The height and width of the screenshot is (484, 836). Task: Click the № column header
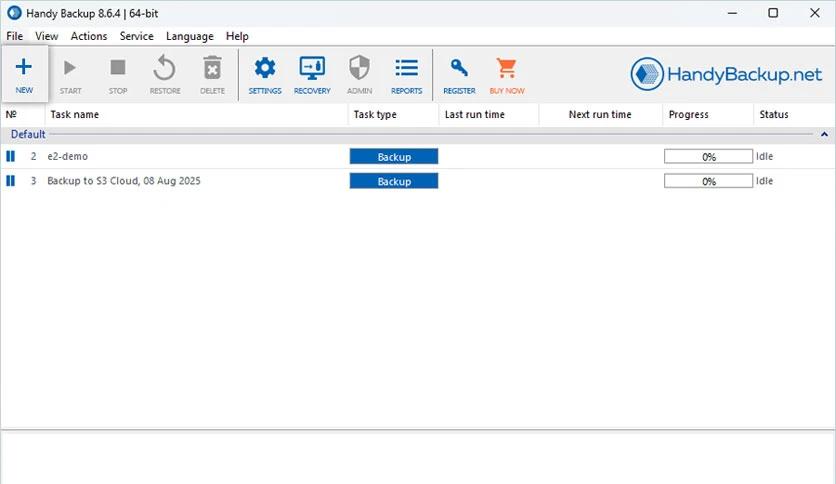[23, 115]
